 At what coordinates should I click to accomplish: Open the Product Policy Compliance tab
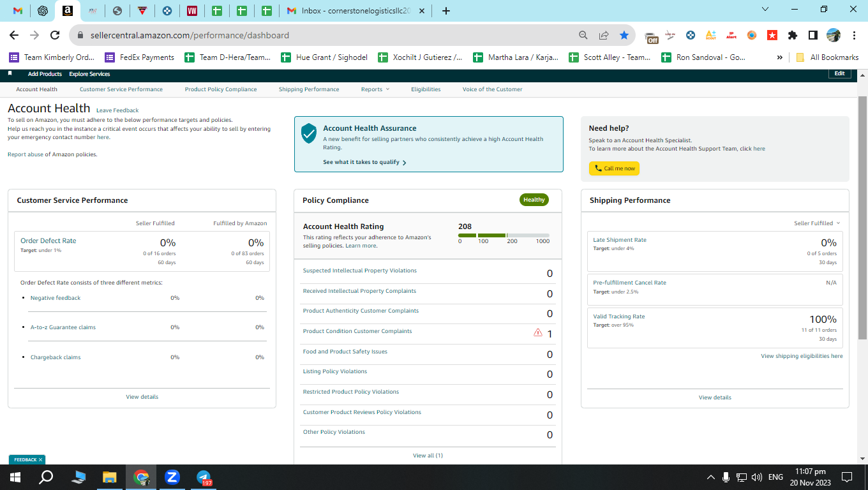221,89
